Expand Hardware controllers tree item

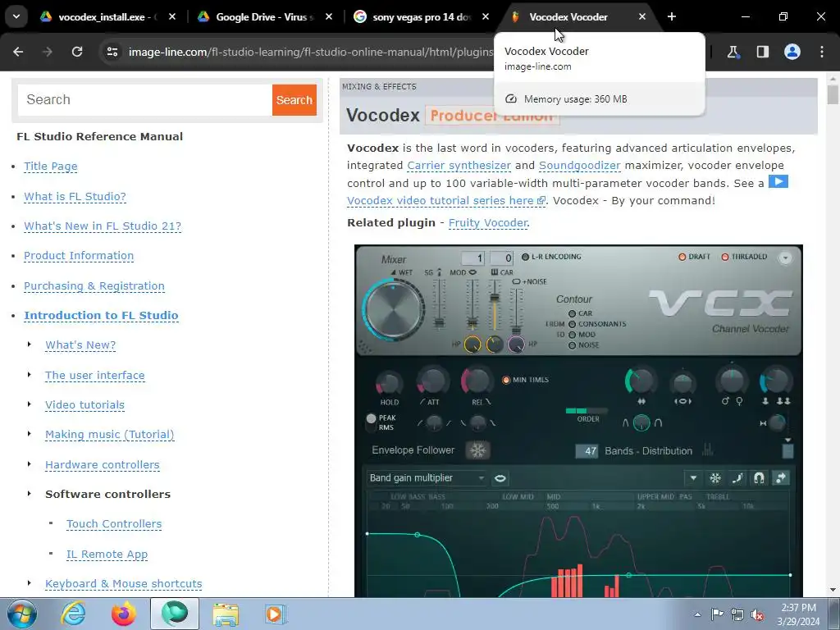coord(30,464)
